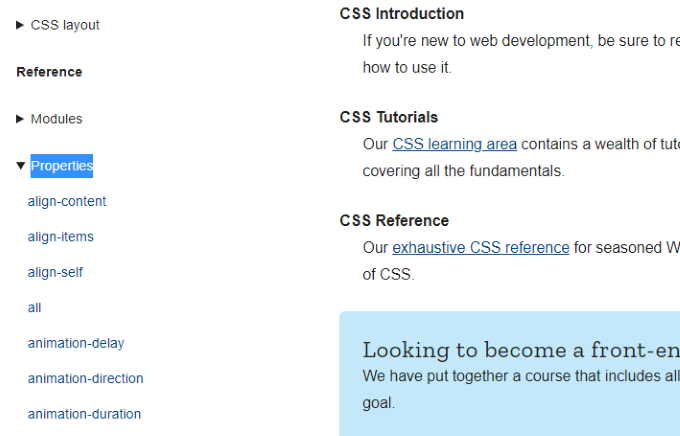
Task: Click the Reference heading in the sidebar
Action: point(49,72)
